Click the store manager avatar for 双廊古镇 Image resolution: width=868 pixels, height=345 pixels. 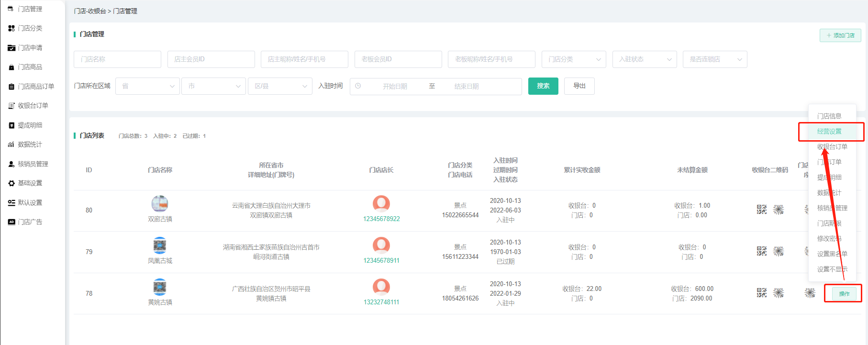pos(381,204)
